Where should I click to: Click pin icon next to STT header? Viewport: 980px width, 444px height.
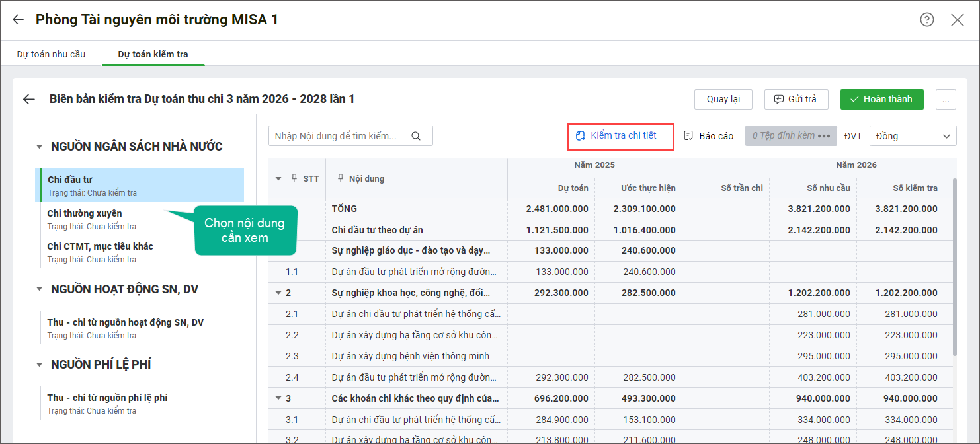coord(294,178)
